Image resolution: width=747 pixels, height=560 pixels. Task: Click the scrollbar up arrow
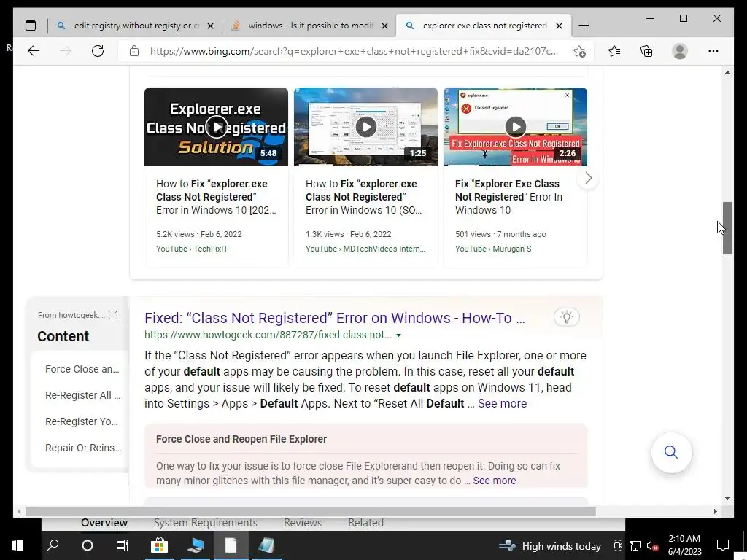pos(727,72)
